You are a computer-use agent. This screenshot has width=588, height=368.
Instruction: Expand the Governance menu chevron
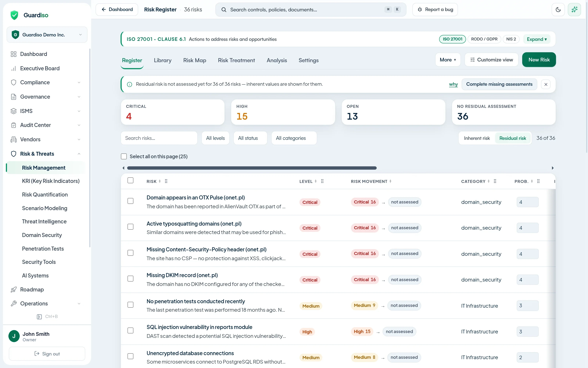(79, 97)
